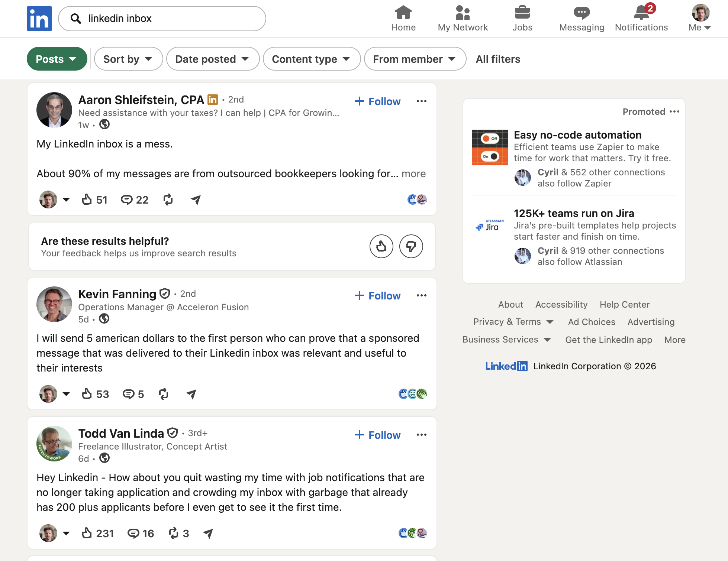Focus the search box containing linkedin inbox
Viewport: 728px width, 561px height.
pos(162,19)
